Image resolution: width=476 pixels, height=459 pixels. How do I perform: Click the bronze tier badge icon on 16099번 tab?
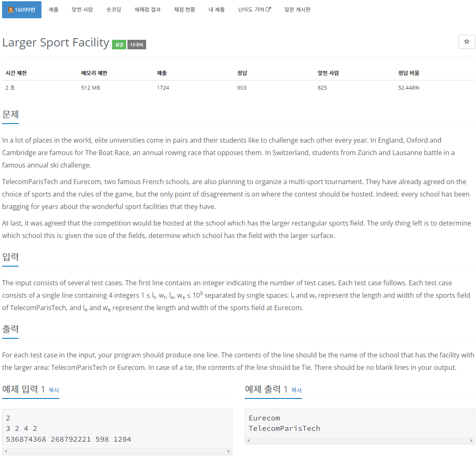click(x=11, y=10)
